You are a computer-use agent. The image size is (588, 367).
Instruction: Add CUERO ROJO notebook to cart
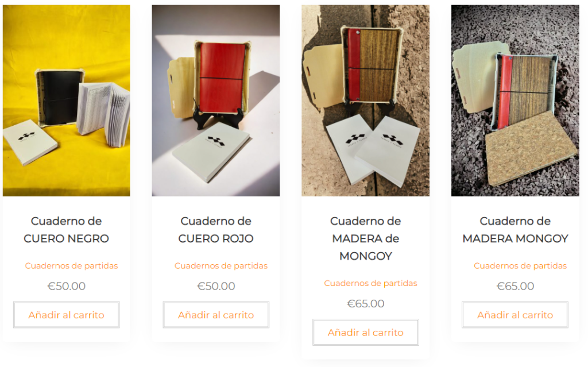[216, 315]
